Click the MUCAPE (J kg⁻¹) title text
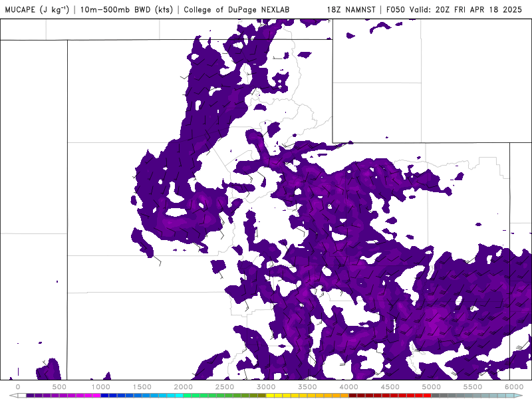The height and width of the screenshot is (399, 532). coord(37,9)
